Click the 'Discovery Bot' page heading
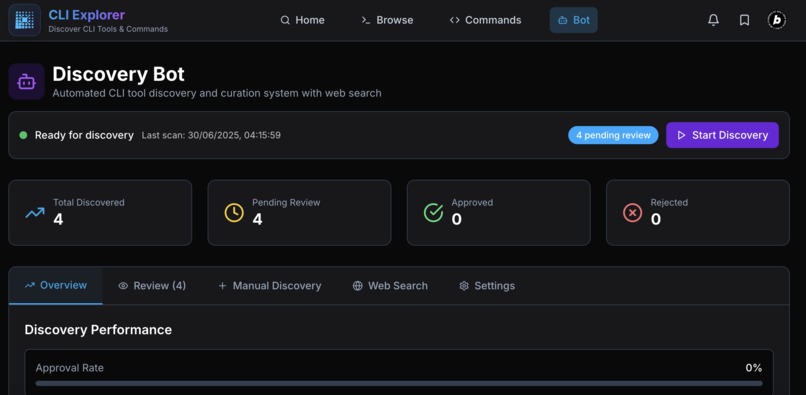Screen dimensions: 806x395 [118, 74]
